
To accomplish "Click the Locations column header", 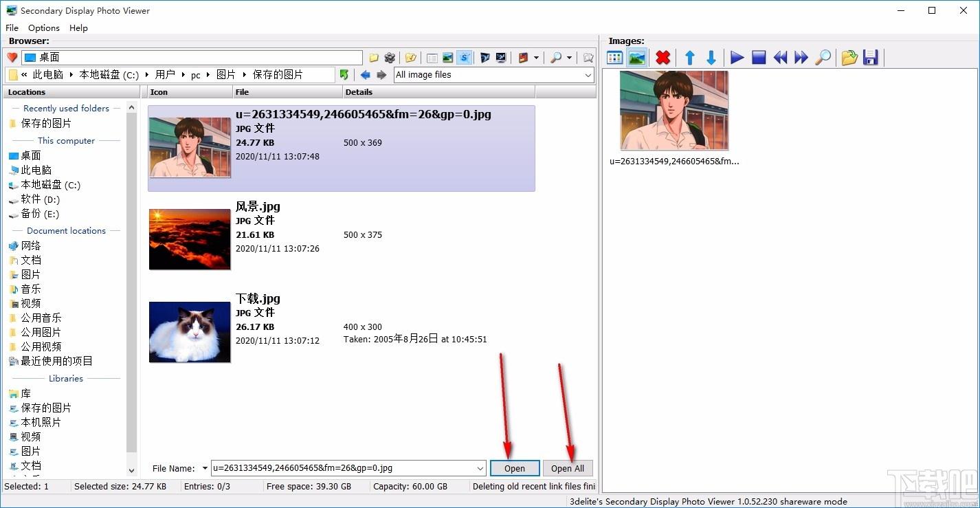I will click(71, 92).
